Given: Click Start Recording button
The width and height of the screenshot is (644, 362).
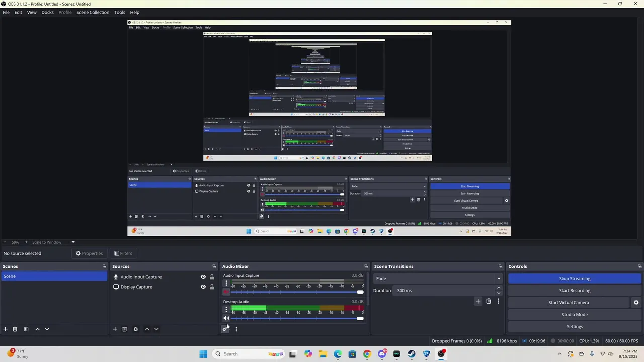Looking at the screenshot, I should [x=575, y=291].
